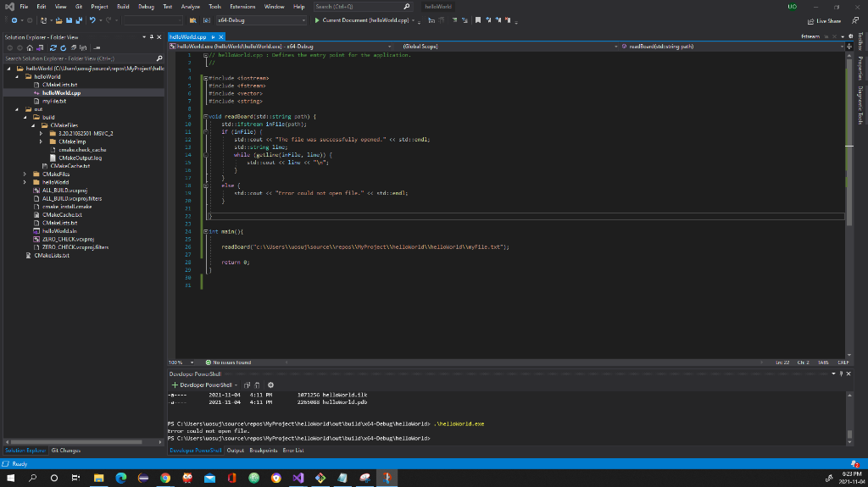The height and width of the screenshot is (487, 868).
Task: Open the Git Changes tab
Action: 65,450
